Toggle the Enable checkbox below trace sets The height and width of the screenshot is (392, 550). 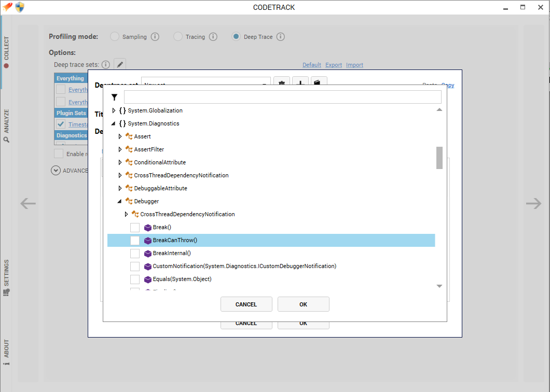[59, 153]
